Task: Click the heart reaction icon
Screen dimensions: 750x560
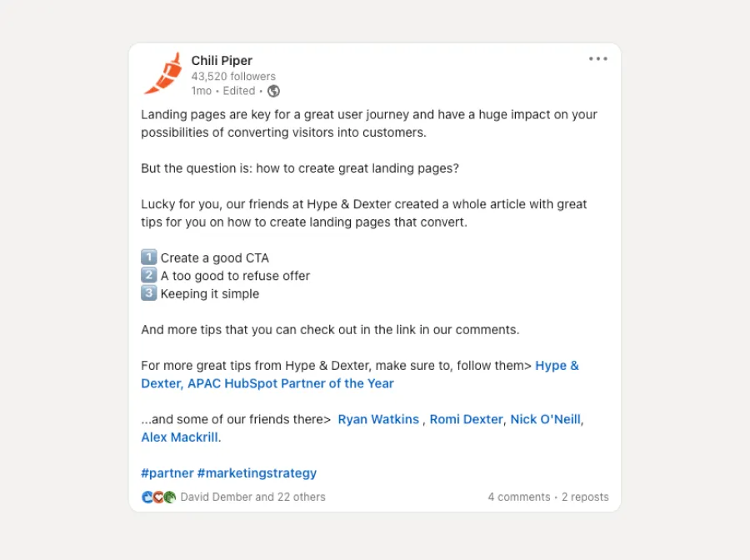Action: [x=157, y=497]
